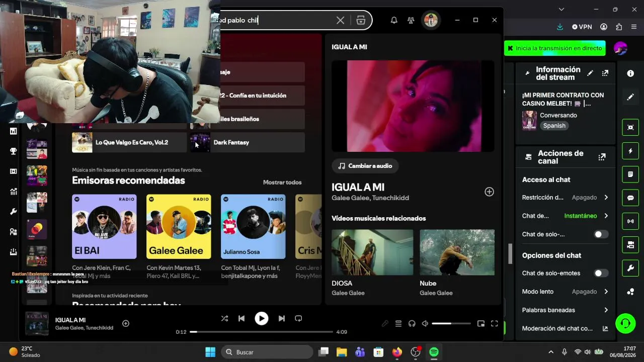Open the Kick profile avatar
Viewport: 644px width, 362px height.
coord(620,48)
